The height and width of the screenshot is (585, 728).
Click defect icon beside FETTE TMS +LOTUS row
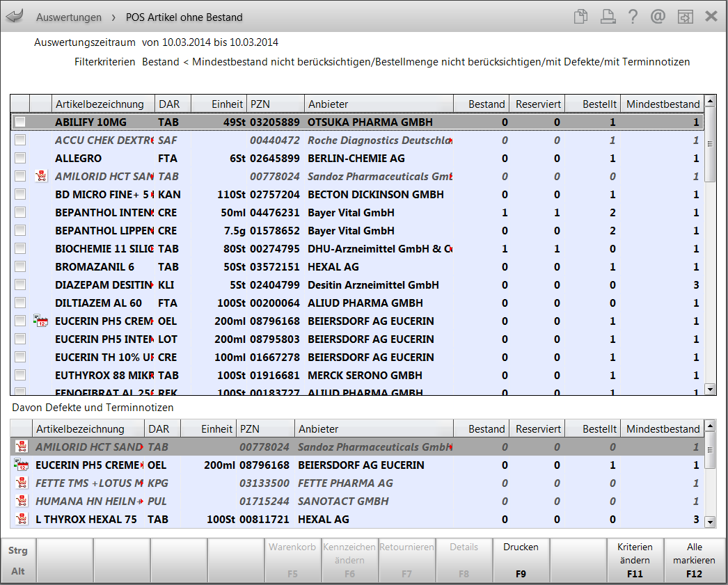22,483
